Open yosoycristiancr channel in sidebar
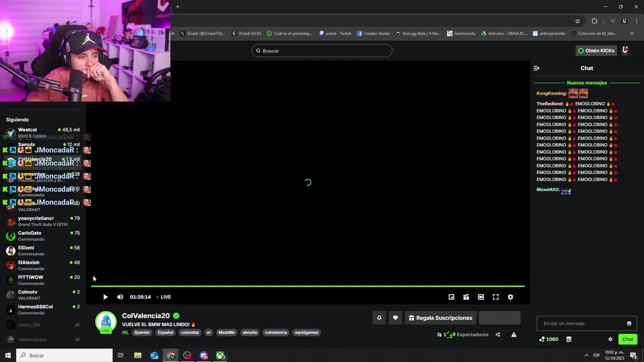The image size is (644, 362). (x=43, y=221)
